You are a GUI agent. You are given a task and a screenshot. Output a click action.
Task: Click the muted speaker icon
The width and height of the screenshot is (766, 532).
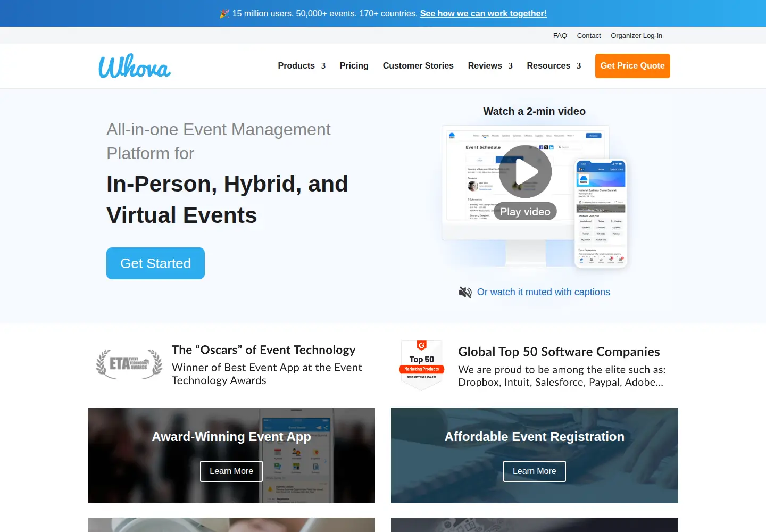pos(465,292)
